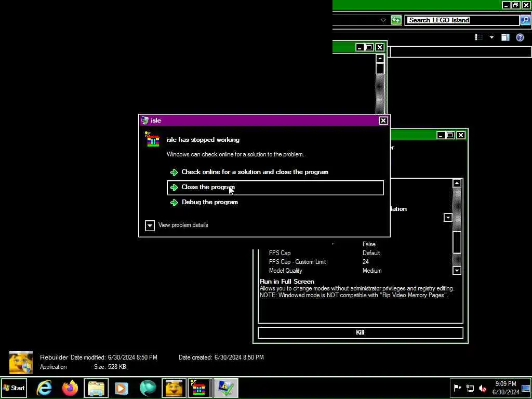The height and width of the screenshot is (399, 532).
Task: Click the teal globe taskbar icon
Action: click(x=148, y=388)
